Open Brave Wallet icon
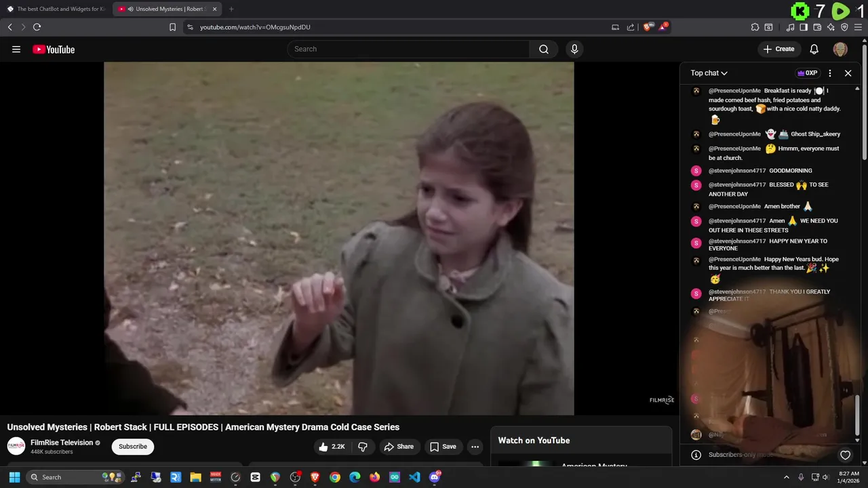 coord(817,27)
